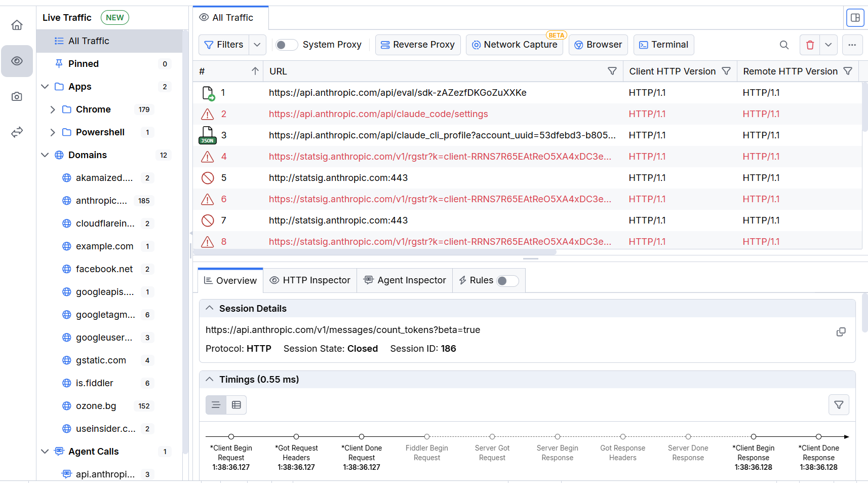Image resolution: width=868 pixels, height=483 pixels.
Task: Click the Terminal button
Action: [x=663, y=45]
